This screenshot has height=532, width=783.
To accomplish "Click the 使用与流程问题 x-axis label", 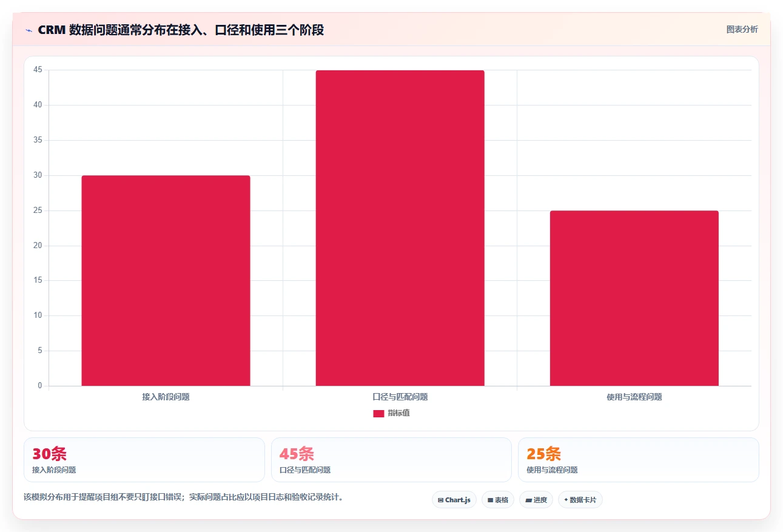I will click(x=634, y=397).
